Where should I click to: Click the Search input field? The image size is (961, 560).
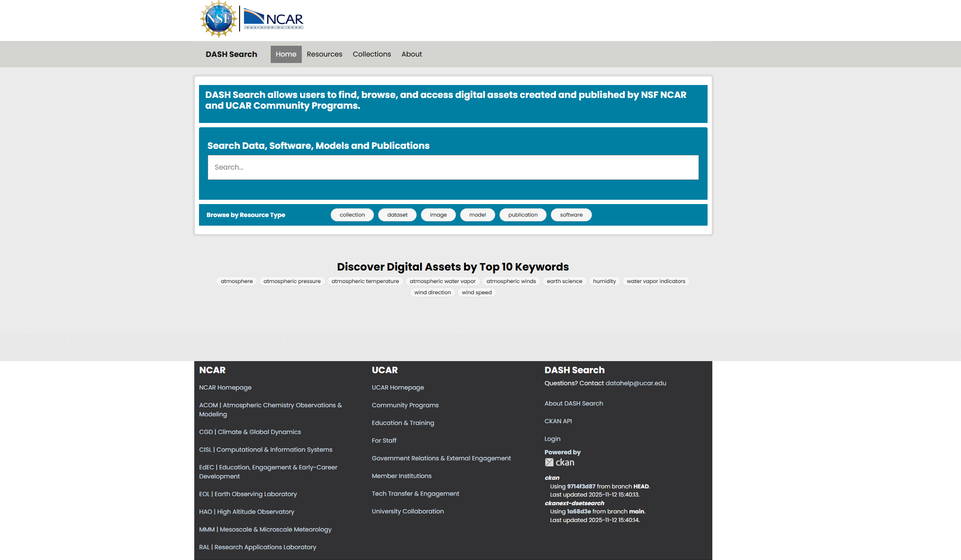click(453, 167)
